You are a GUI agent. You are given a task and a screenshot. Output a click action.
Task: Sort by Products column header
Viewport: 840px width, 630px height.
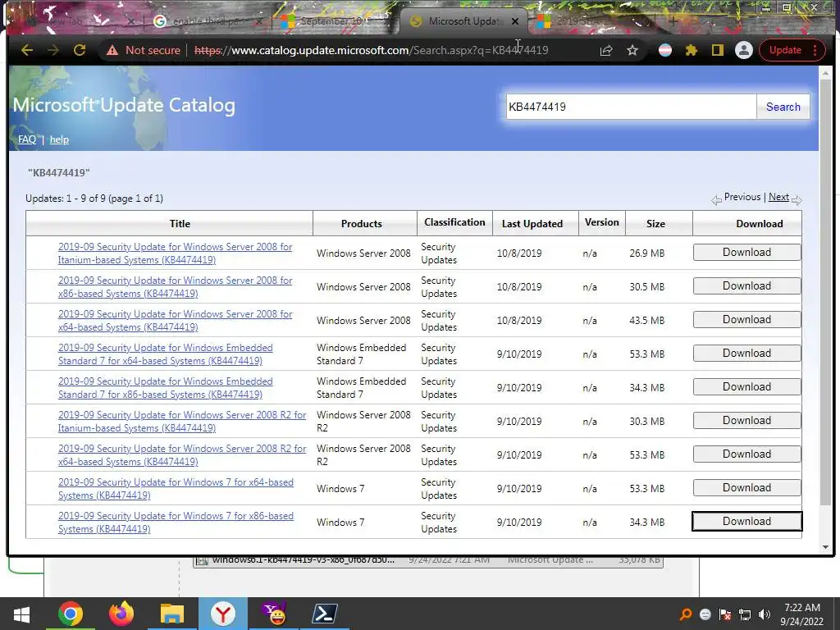pyautogui.click(x=361, y=223)
